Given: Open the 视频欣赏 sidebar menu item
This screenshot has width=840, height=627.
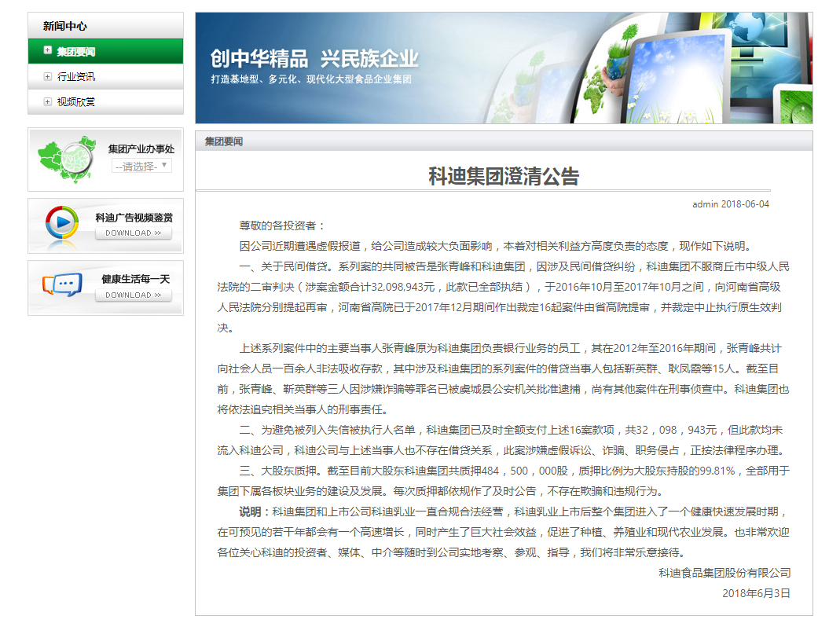Looking at the screenshot, I should (x=105, y=102).
